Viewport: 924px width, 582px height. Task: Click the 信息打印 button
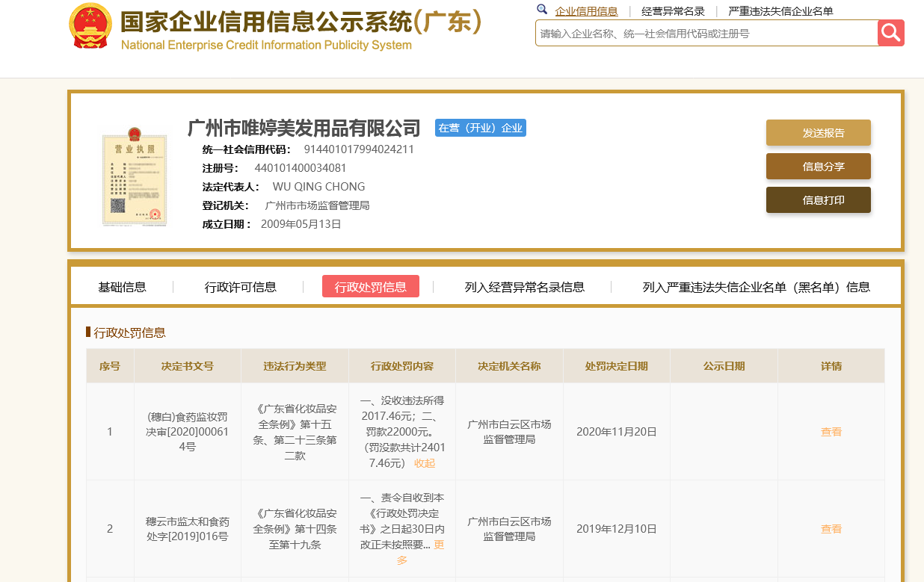(x=818, y=200)
